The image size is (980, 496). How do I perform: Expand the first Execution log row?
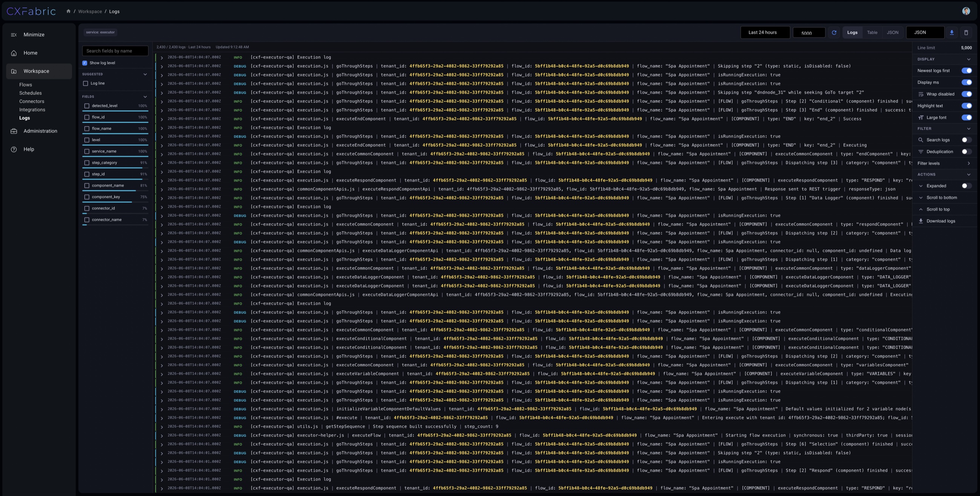[x=162, y=58]
